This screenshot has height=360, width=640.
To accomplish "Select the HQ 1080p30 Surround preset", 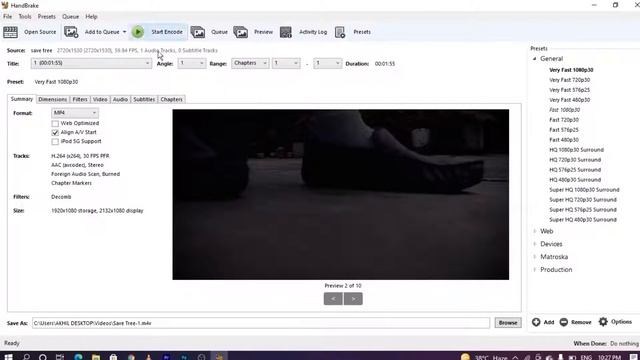I will (576, 150).
